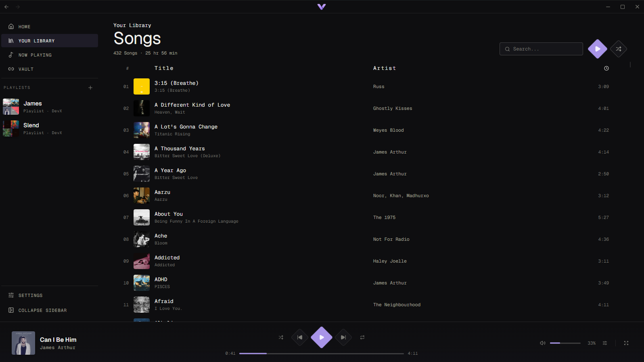Click album art for A Thousand Years
Image resolution: width=644 pixels, height=362 pixels.
pos(142,152)
